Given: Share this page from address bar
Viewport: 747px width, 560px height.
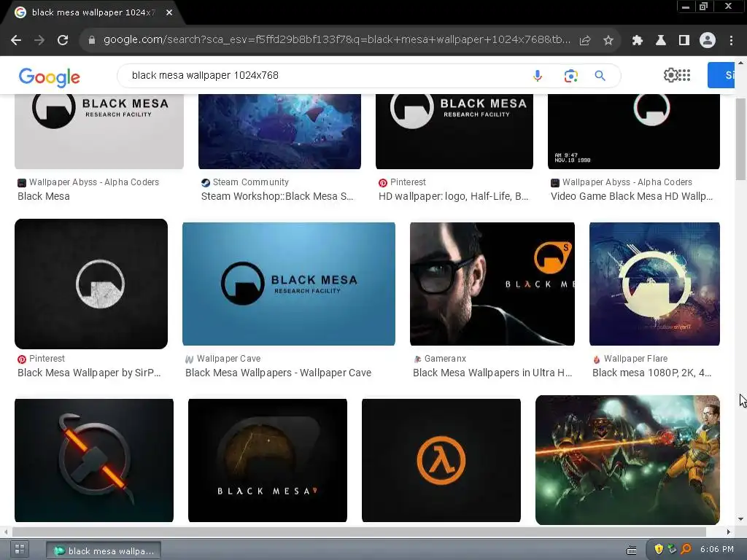Looking at the screenshot, I should coord(585,41).
